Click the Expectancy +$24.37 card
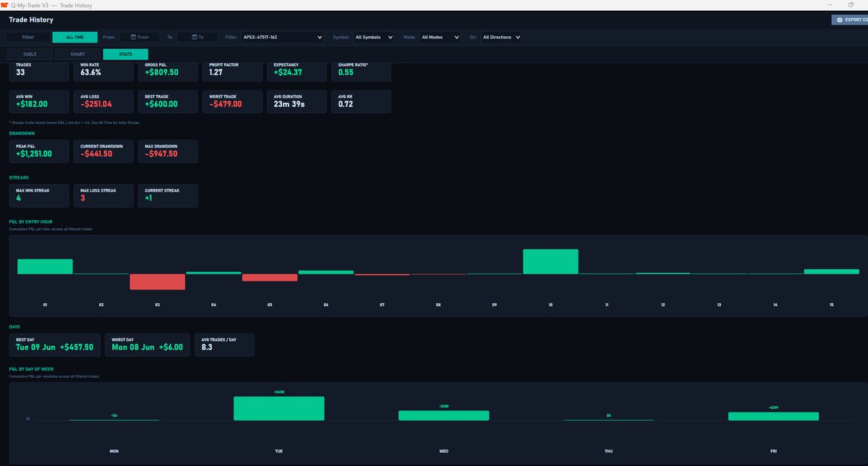868x466 pixels. click(x=297, y=71)
